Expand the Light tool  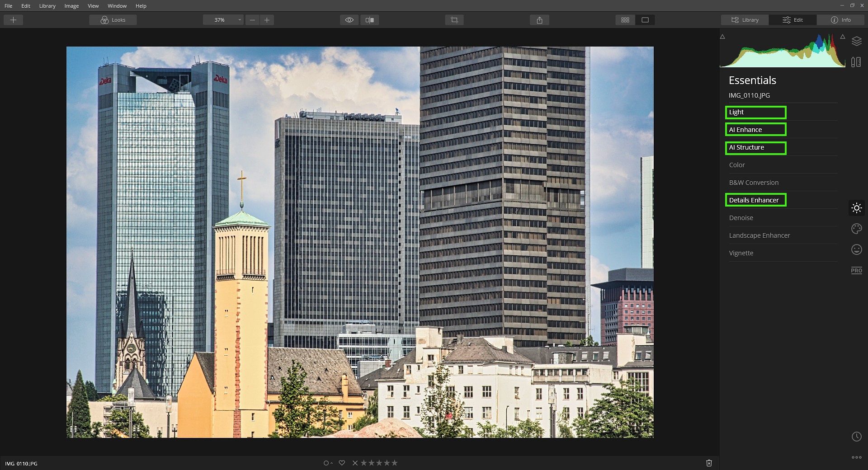[783, 112]
